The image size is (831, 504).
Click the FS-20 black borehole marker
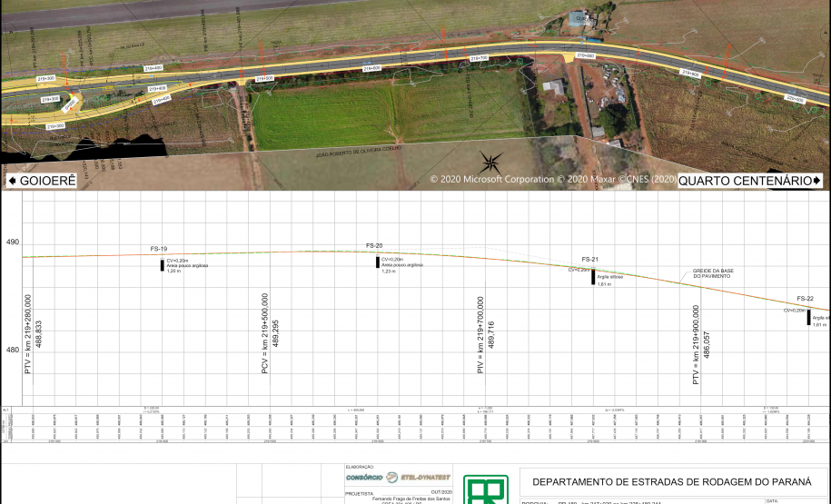tap(378, 262)
